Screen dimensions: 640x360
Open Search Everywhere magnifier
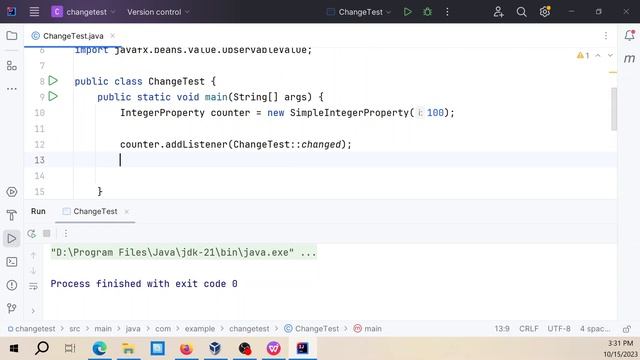click(521, 12)
